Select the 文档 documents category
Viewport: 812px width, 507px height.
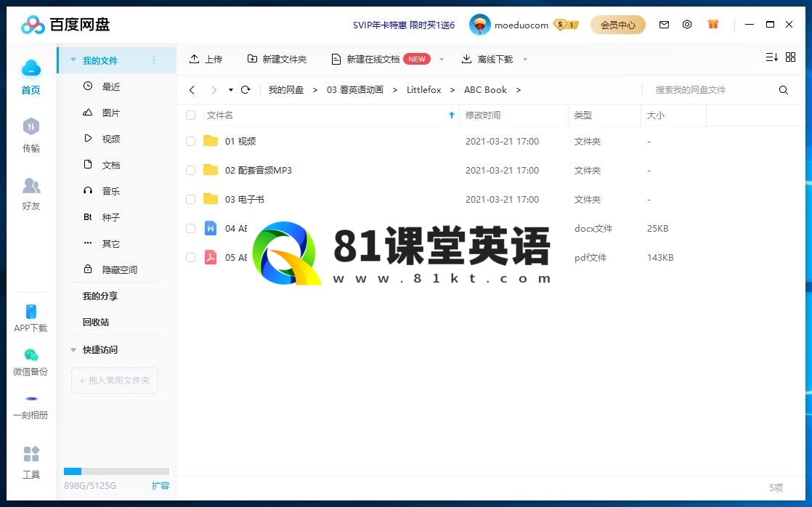[102, 165]
